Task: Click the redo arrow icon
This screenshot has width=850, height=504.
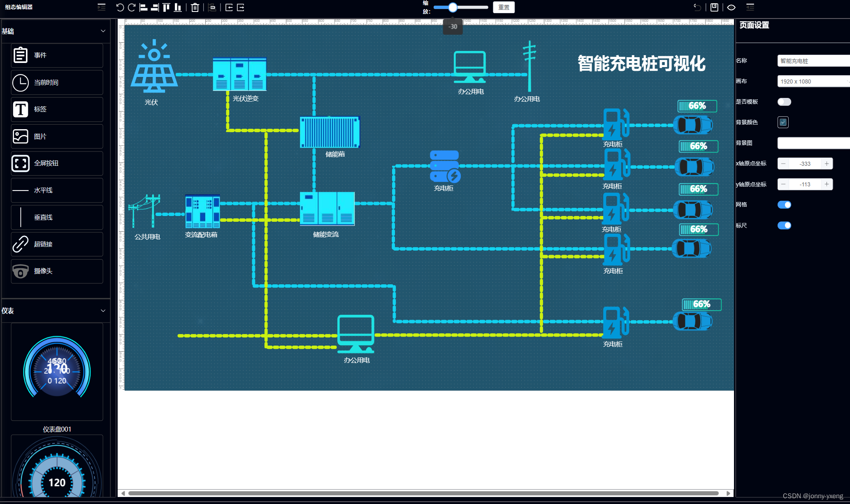Action: [132, 7]
